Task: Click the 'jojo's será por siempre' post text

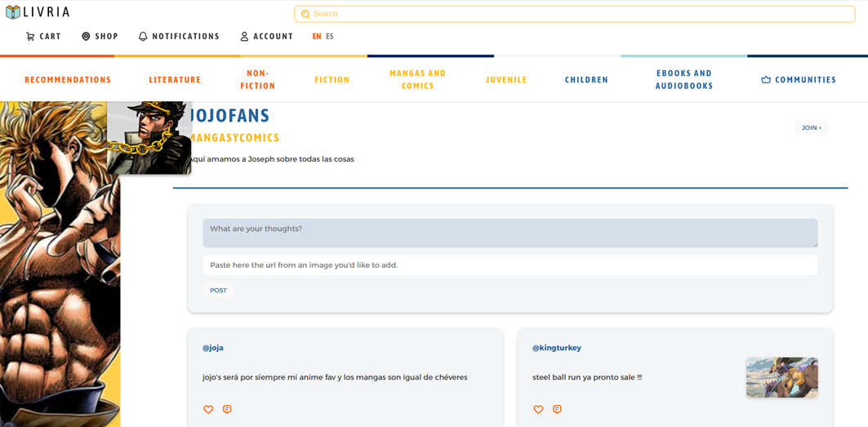Action: [x=335, y=377]
